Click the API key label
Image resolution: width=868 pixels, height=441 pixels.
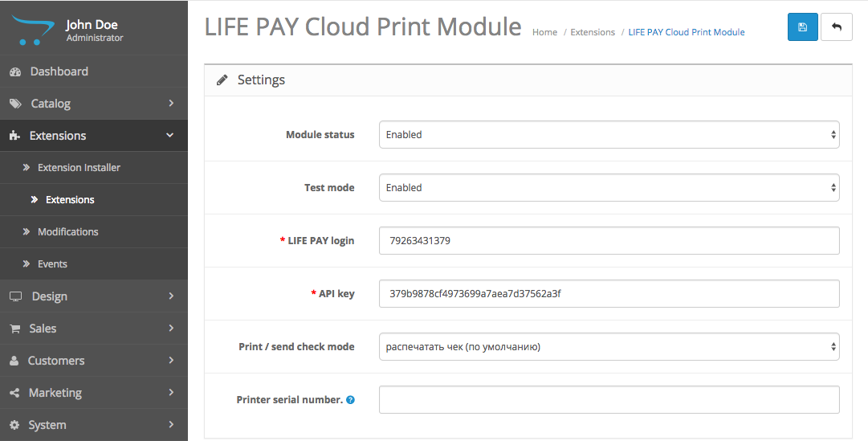(336, 294)
